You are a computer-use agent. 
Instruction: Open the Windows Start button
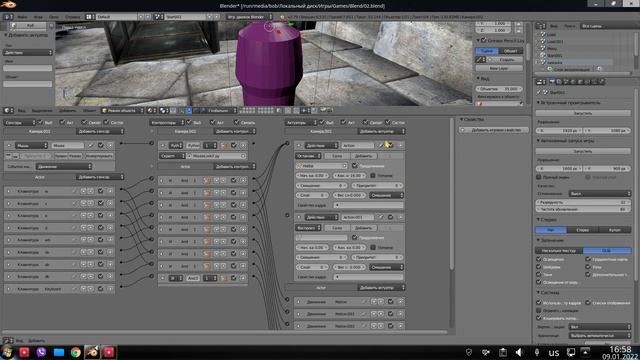[7, 352]
